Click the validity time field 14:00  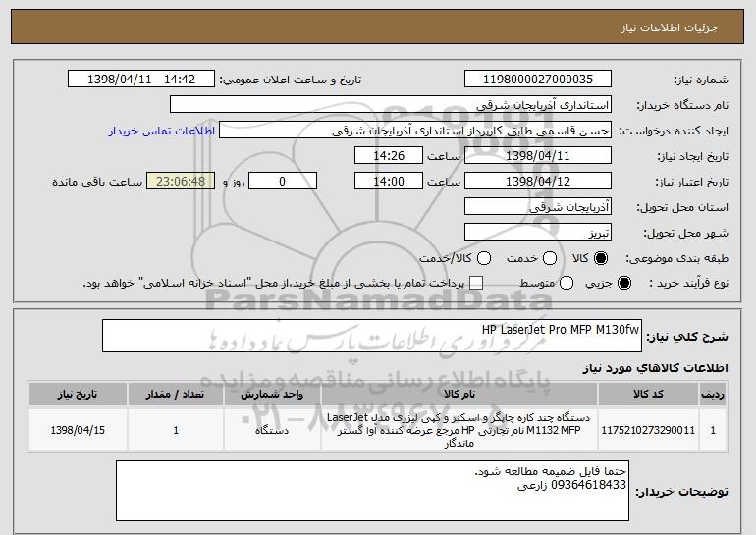coord(389,182)
